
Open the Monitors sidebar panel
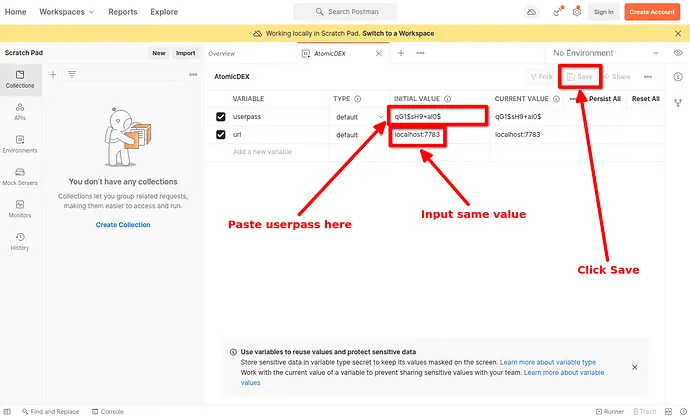click(x=20, y=209)
